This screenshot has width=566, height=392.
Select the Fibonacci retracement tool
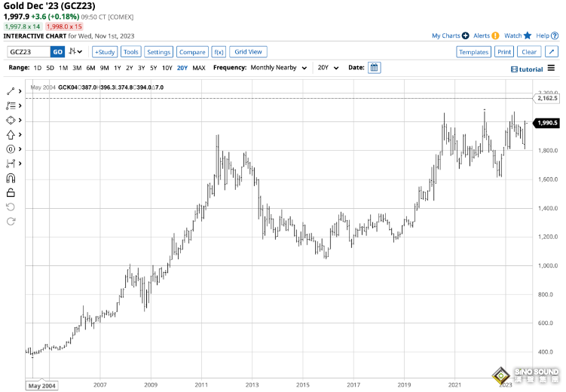click(11, 106)
